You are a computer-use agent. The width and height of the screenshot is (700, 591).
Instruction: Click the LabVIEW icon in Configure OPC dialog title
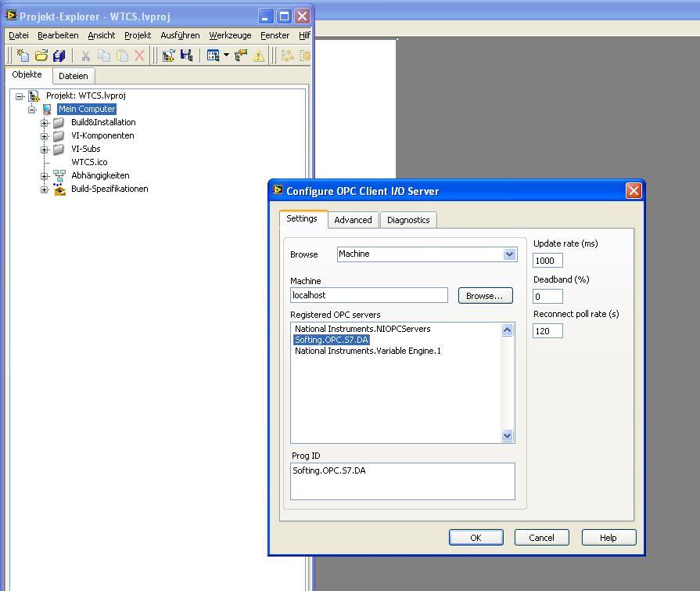(x=278, y=190)
